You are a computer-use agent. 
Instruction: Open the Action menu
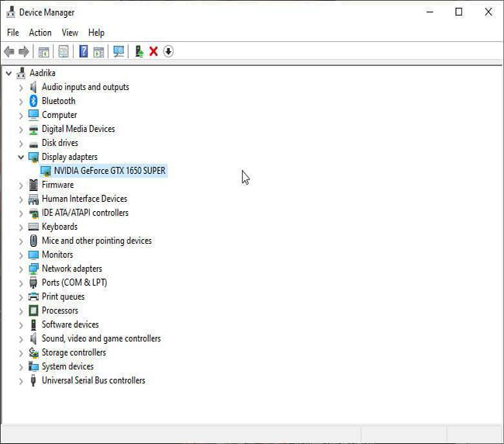point(40,33)
